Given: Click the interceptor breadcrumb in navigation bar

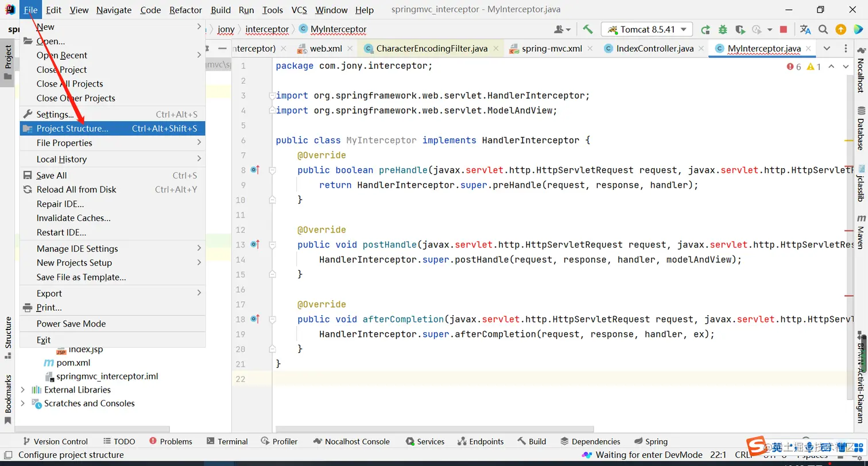Looking at the screenshot, I should click(x=267, y=29).
